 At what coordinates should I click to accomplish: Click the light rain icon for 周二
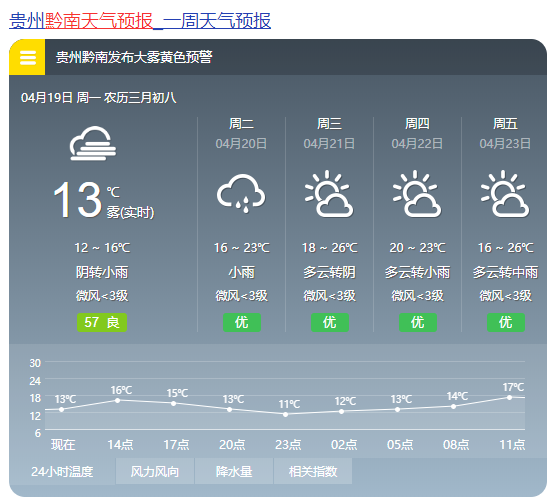[241, 194]
